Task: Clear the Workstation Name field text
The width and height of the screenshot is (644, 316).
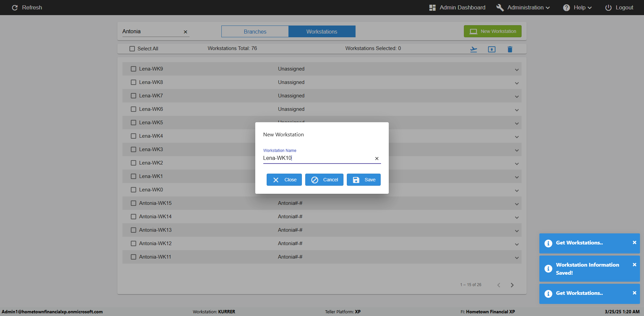Action: (377, 159)
